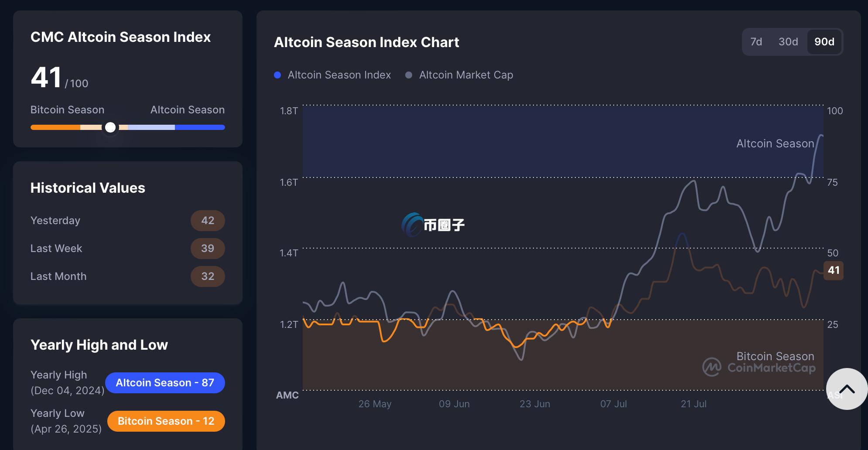Image resolution: width=868 pixels, height=450 pixels.
Task: Click the blue Altcoin end of index bar
Action: [201, 127]
